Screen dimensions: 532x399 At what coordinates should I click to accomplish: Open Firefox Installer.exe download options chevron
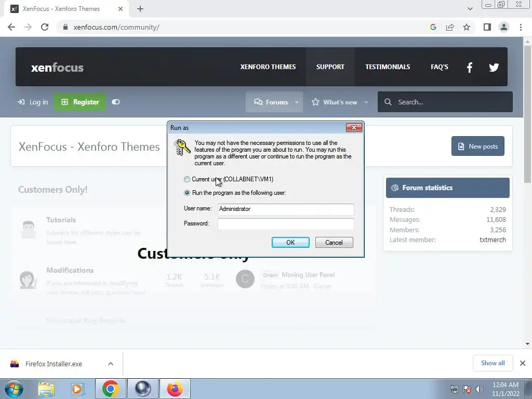(111, 364)
